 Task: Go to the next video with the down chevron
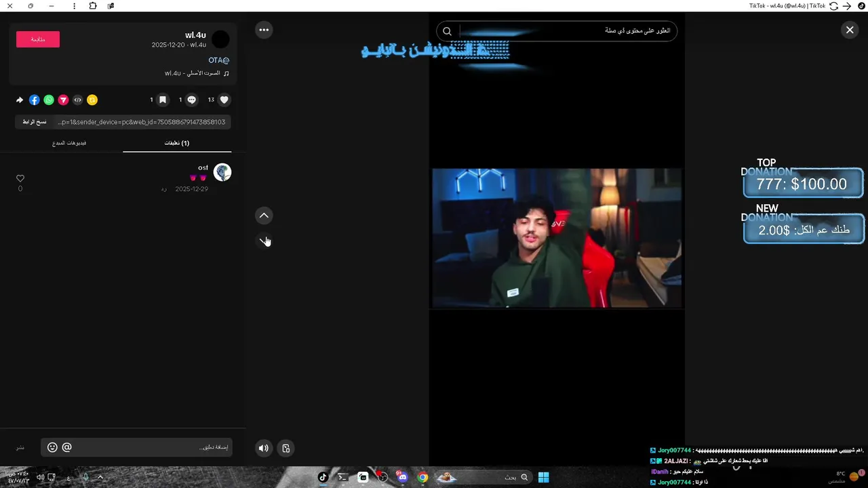tap(264, 240)
